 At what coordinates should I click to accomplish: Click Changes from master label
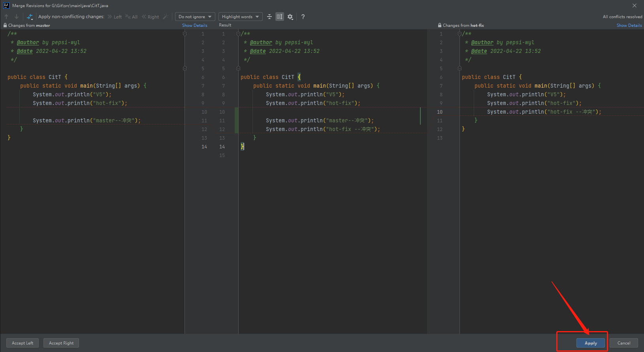tap(29, 25)
